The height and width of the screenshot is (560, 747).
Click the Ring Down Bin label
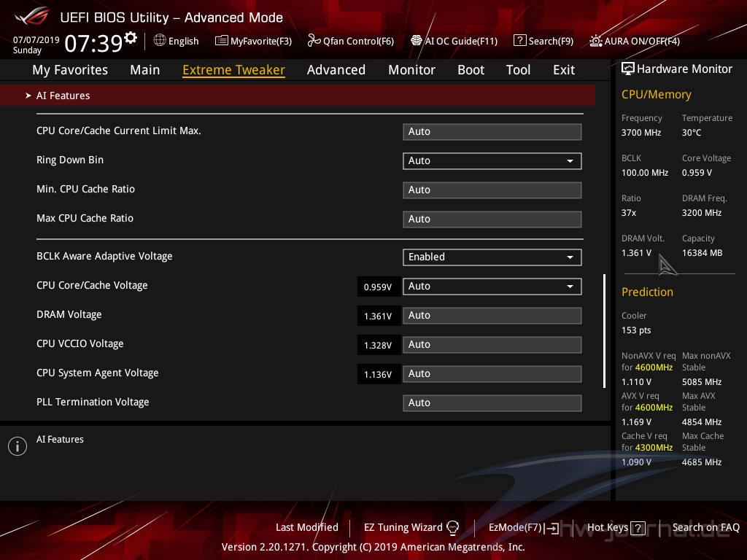pos(70,160)
